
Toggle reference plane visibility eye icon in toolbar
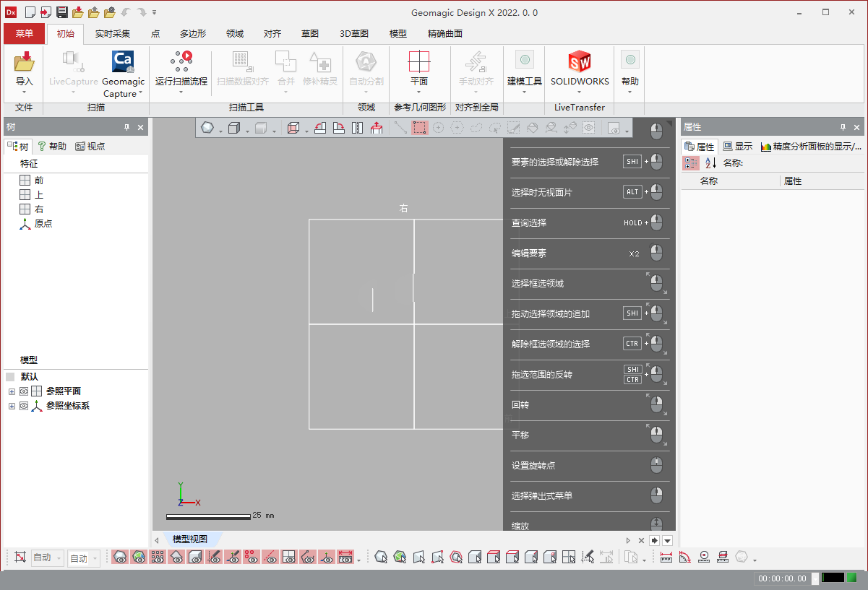click(289, 558)
